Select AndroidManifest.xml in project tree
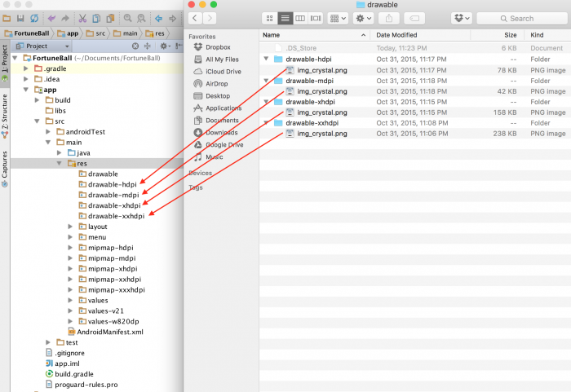The width and height of the screenshot is (571, 392). click(x=109, y=332)
